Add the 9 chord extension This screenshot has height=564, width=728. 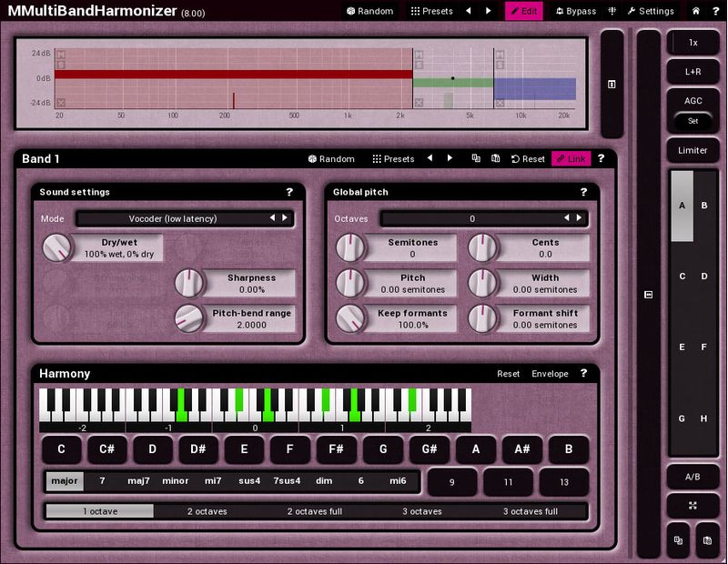(x=451, y=482)
